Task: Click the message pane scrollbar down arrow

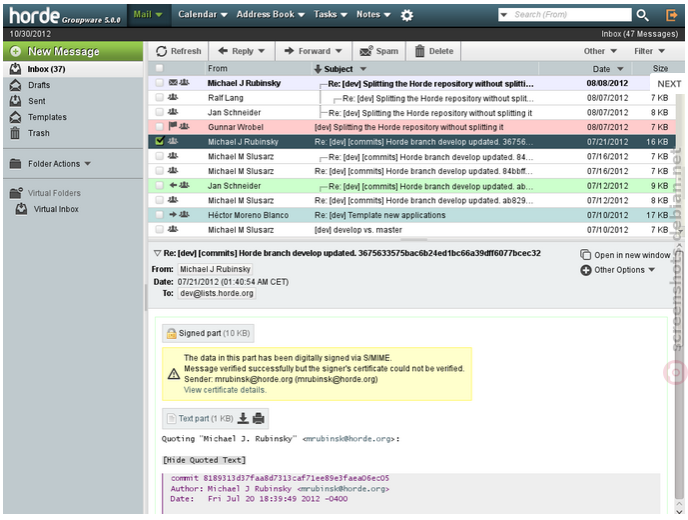Action: pyautogui.click(x=679, y=511)
